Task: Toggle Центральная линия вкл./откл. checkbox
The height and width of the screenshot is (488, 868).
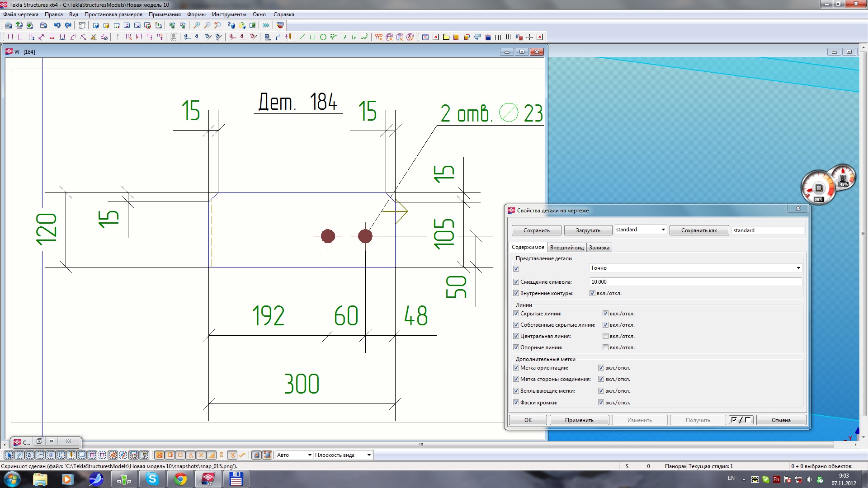Action: pyautogui.click(x=605, y=336)
